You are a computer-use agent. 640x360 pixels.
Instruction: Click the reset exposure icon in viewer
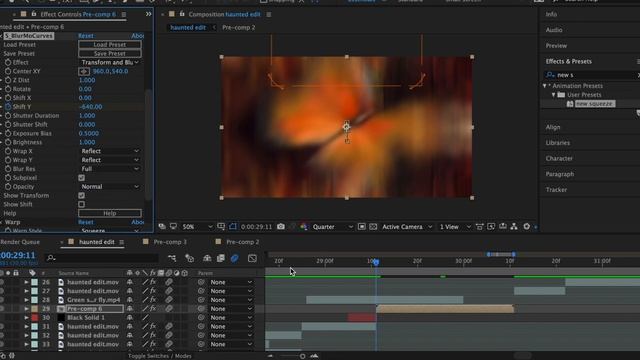[527, 227]
